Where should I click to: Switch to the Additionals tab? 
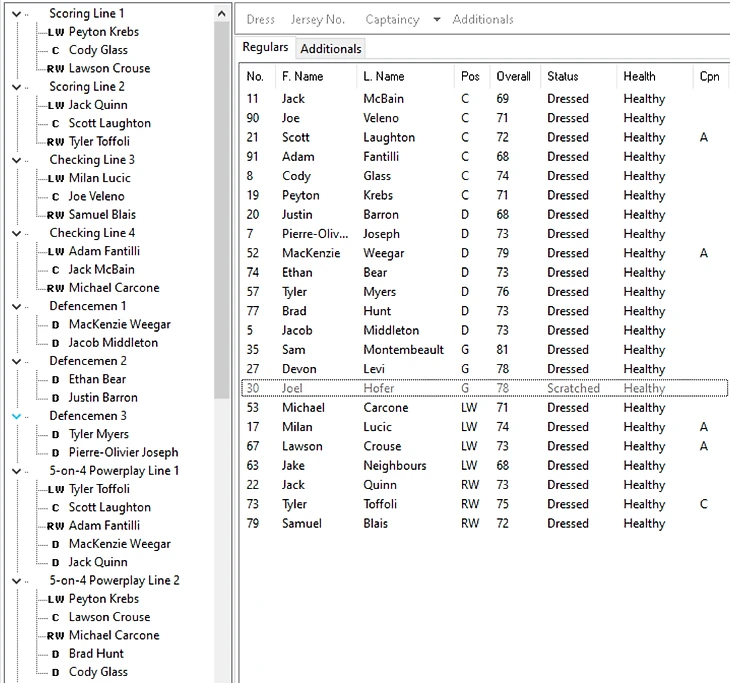[331, 49]
